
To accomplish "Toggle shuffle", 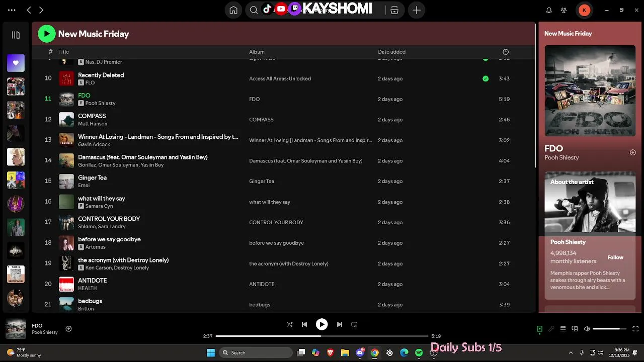I will point(289,324).
